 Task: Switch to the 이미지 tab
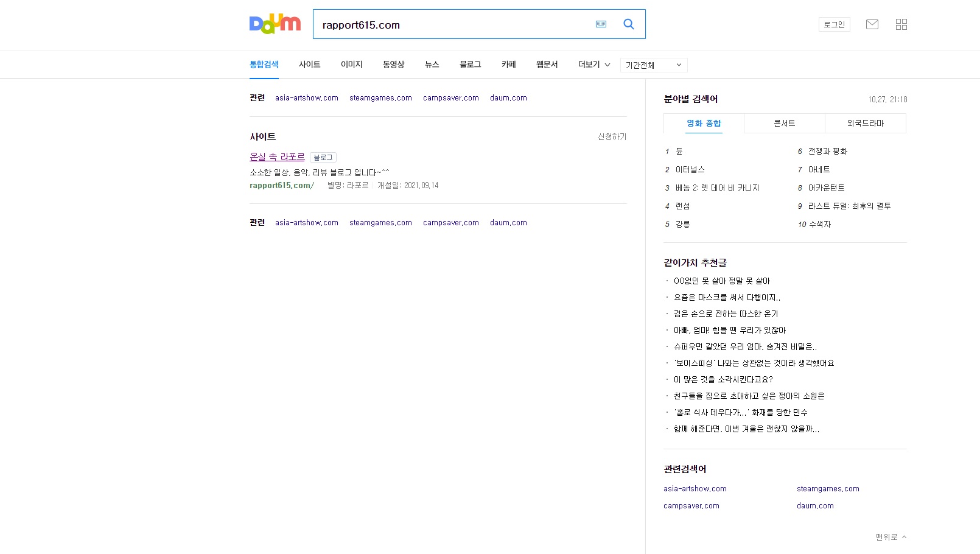(351, 65)
